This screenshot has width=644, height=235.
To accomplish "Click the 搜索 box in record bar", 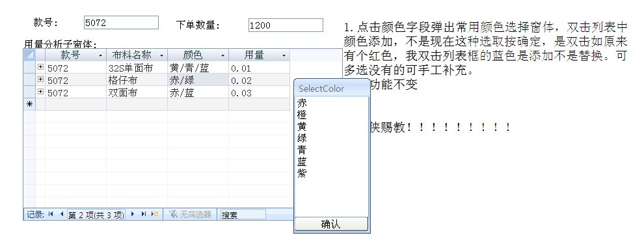I will point(243,214).
